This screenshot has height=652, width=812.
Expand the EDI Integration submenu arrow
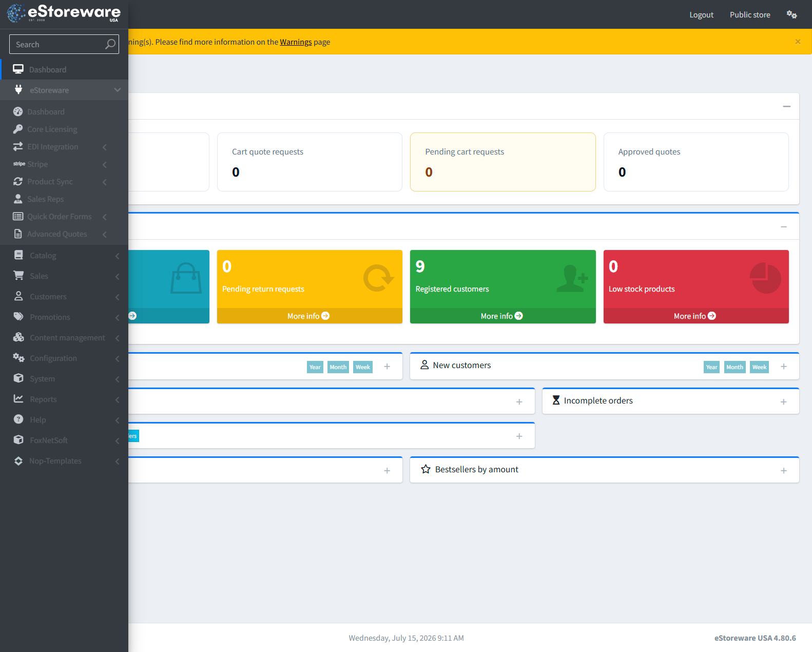(x=105, y=147)
